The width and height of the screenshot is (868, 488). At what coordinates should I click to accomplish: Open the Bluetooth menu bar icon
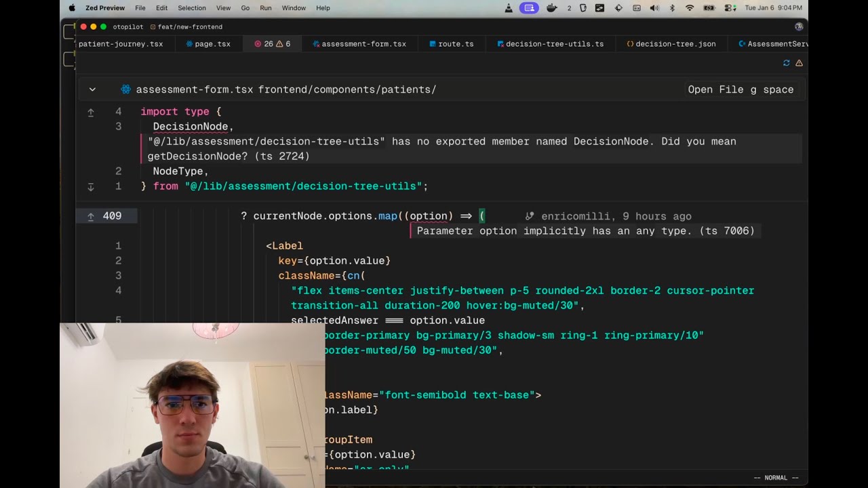pos(672,8)
